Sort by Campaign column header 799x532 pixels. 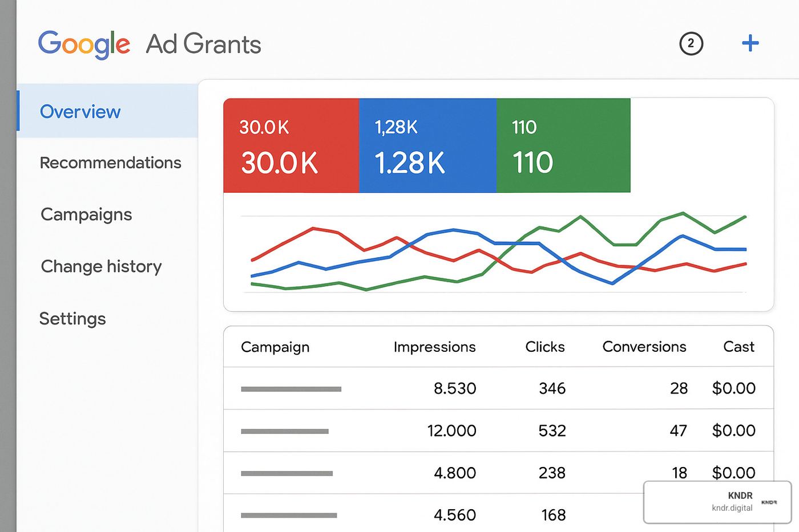pos(275,347)
